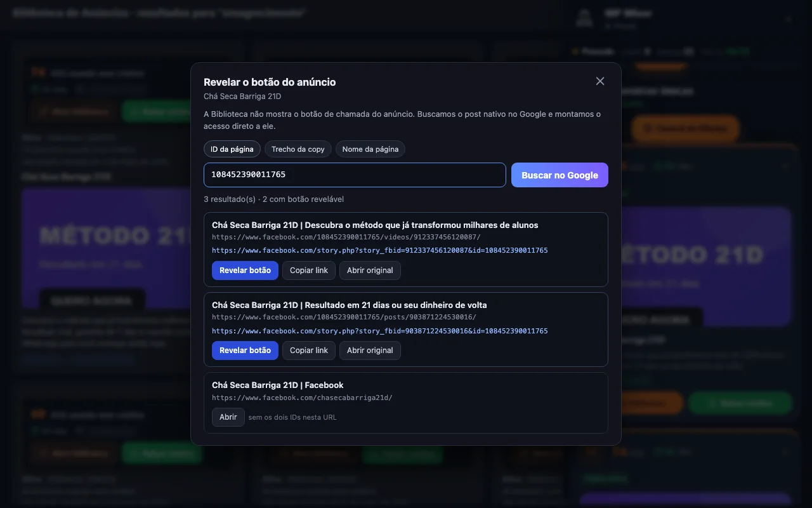Focus the page ID search field
Image resolution: width=812 pixels, height=508 pixels.
[355, 175]
